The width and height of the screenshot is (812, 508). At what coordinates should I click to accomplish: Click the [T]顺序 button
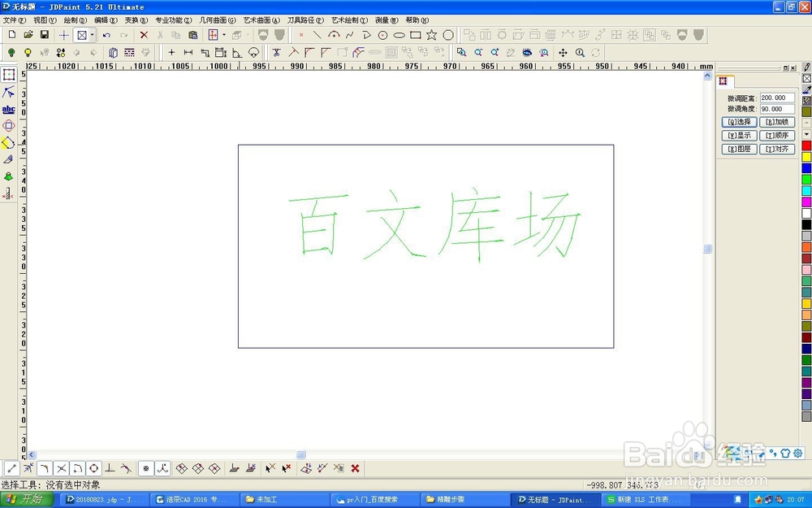click(x=777, y=135)
